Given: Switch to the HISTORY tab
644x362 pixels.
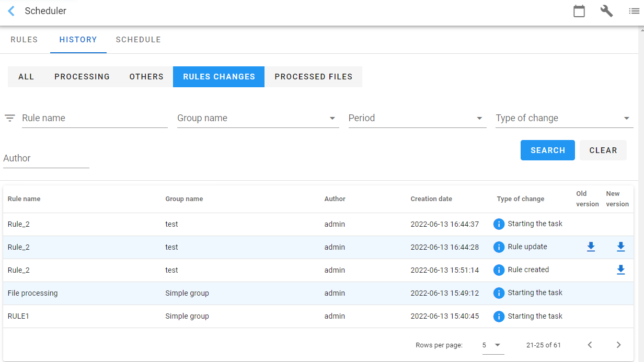Looking at the screenshot, I should click(78, 40).
